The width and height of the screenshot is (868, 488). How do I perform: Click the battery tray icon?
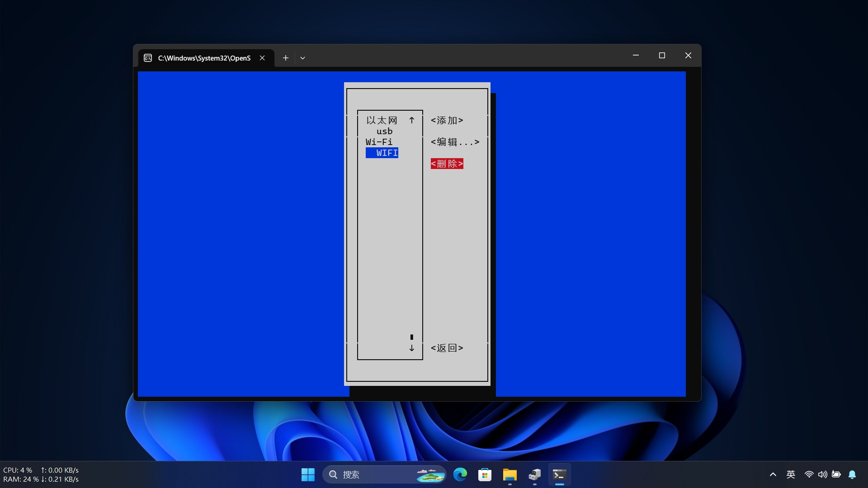(836, 474)
